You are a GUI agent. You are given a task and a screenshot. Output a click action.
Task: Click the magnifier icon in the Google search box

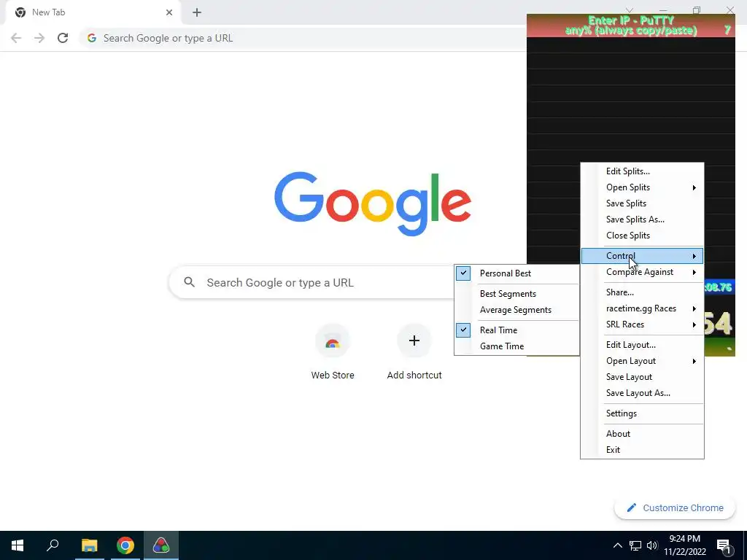pyautogui.click(x=189, y=282)
